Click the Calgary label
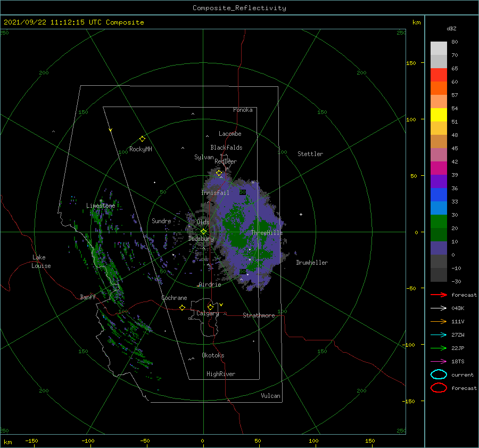This screenshot has height=448, width=479. click(x=208, y=313)
